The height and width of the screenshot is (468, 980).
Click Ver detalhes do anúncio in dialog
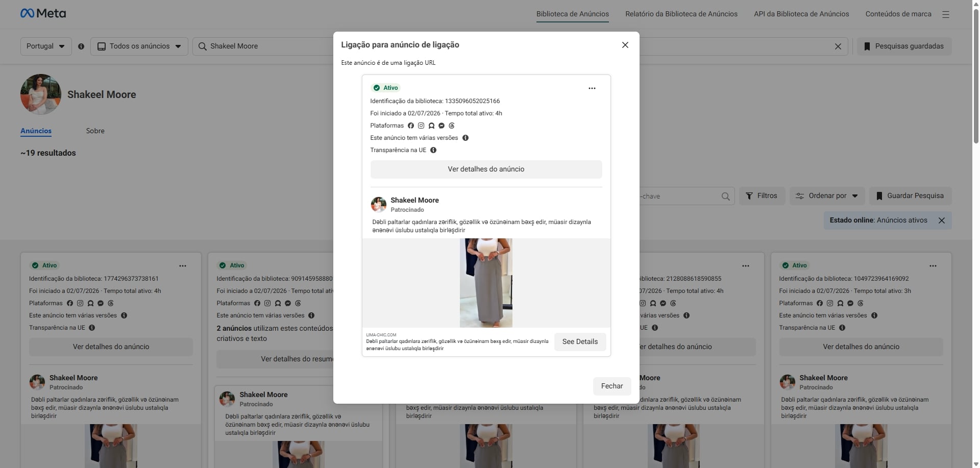click(x=486, y=169)
